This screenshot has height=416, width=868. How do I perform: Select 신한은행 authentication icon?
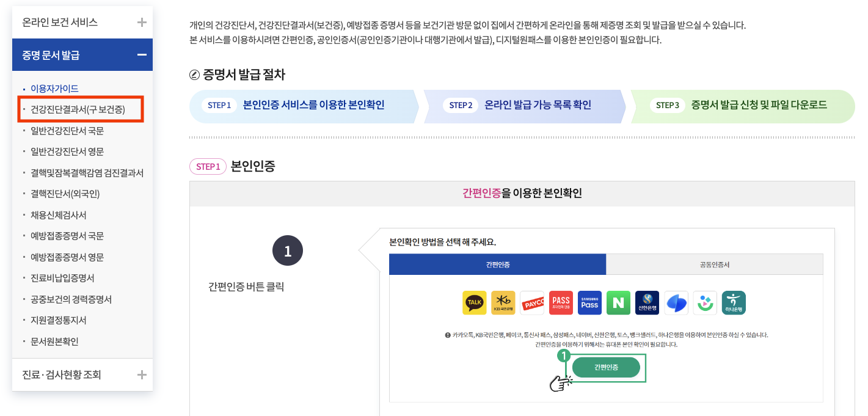coord(647,302)
